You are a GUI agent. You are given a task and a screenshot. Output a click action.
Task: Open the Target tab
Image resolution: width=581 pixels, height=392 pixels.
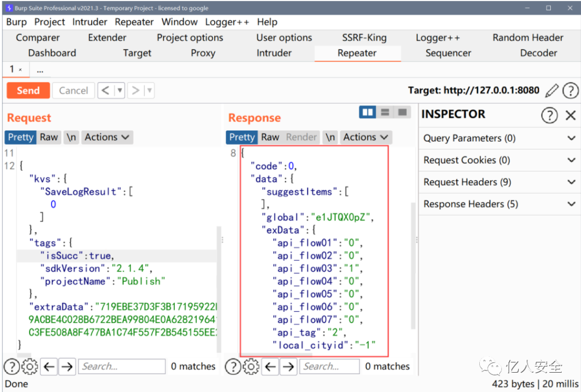137,53
